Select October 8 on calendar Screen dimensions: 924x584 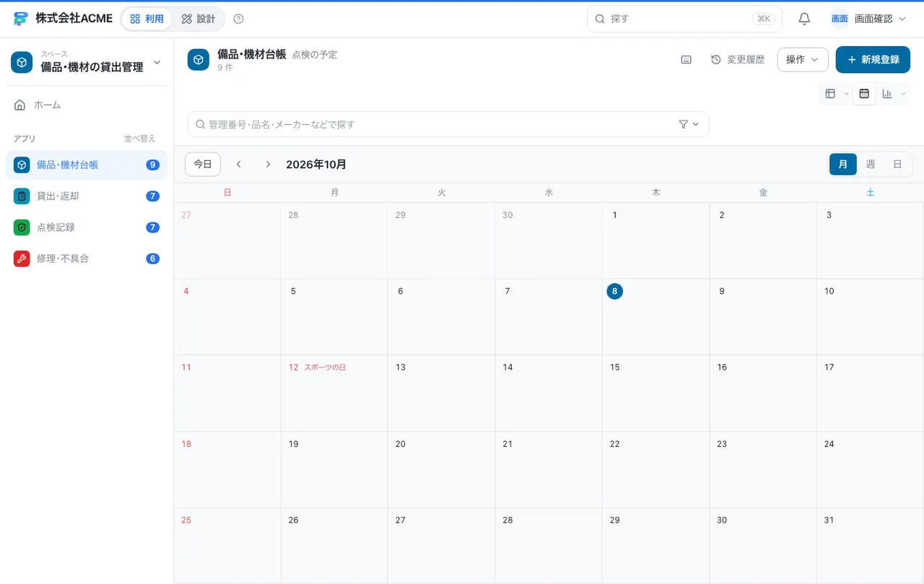click(x=614, y=291)
